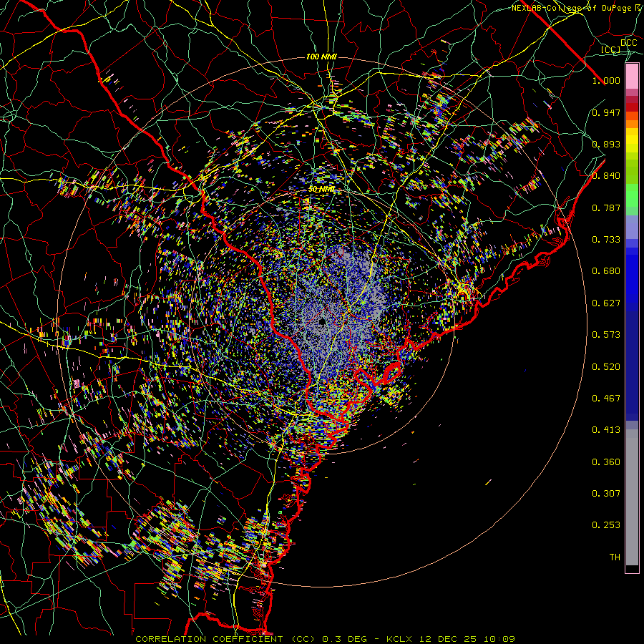Click the 0.3 DEG elevation text

(344, 639)
